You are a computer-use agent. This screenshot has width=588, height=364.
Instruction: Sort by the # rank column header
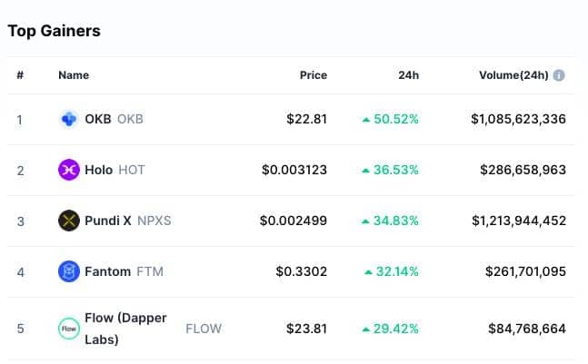20,75
